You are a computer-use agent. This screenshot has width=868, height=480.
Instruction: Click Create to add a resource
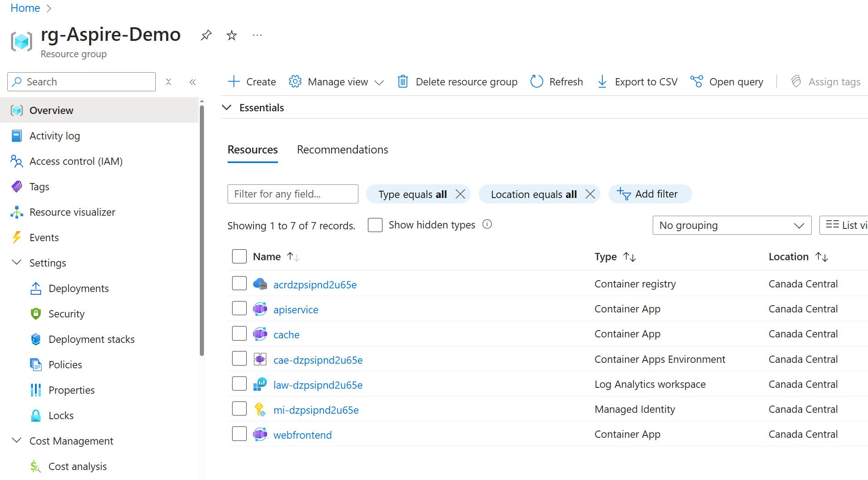(252, 82)
